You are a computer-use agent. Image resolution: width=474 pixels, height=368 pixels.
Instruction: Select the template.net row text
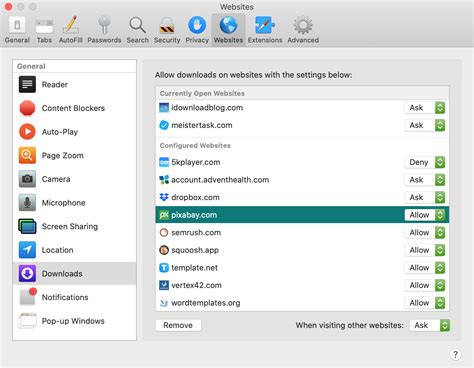(x=194, y=268)
